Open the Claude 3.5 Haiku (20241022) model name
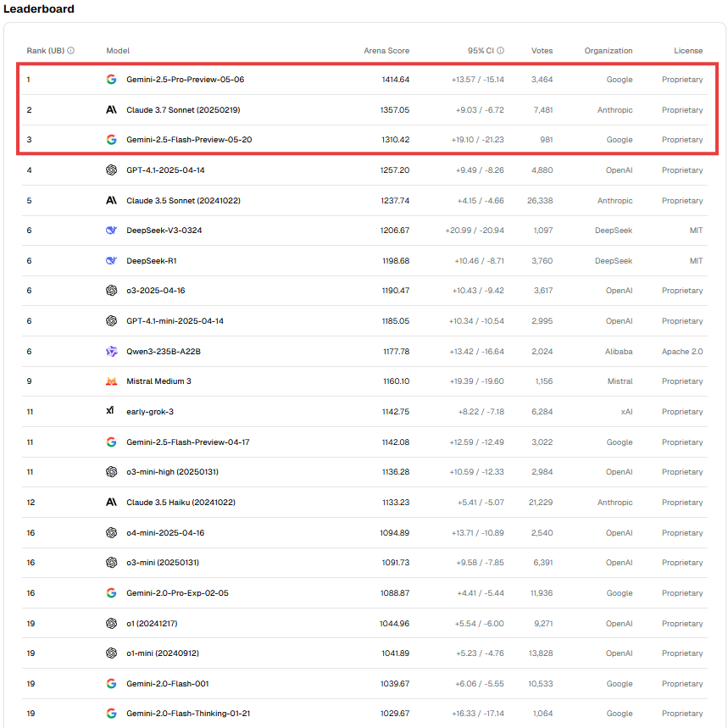This screenshot has height=728, width=728. 181,503
